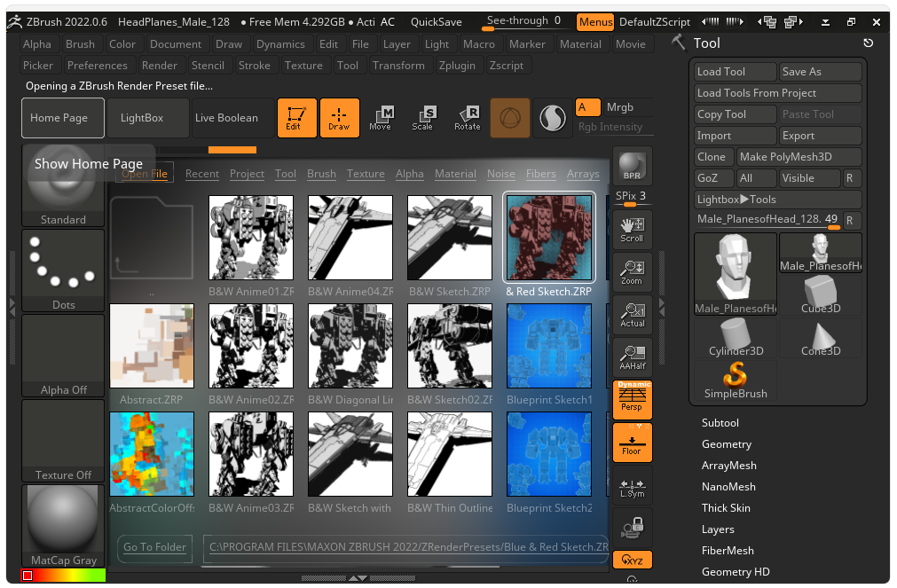Open the Home Page button
This screenshot has width=897, height=588.
[63, 118]
